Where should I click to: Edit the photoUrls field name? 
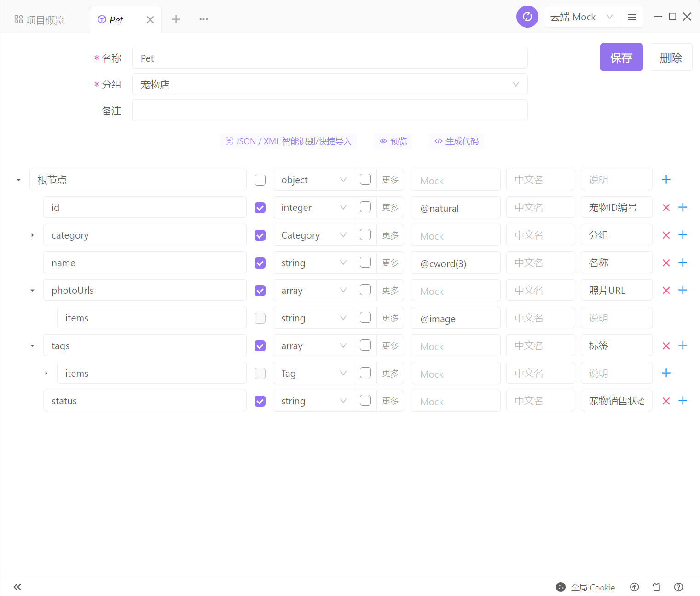pos(145,290)
